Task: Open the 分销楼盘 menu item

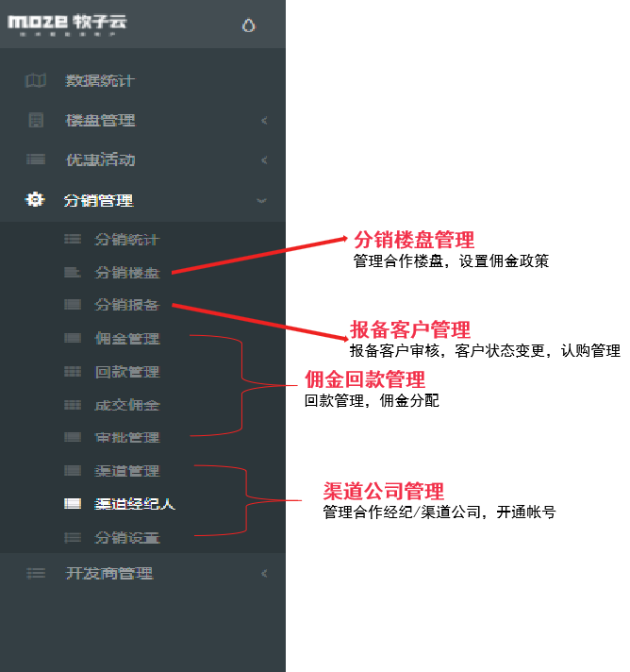Action: coord(127,273)
